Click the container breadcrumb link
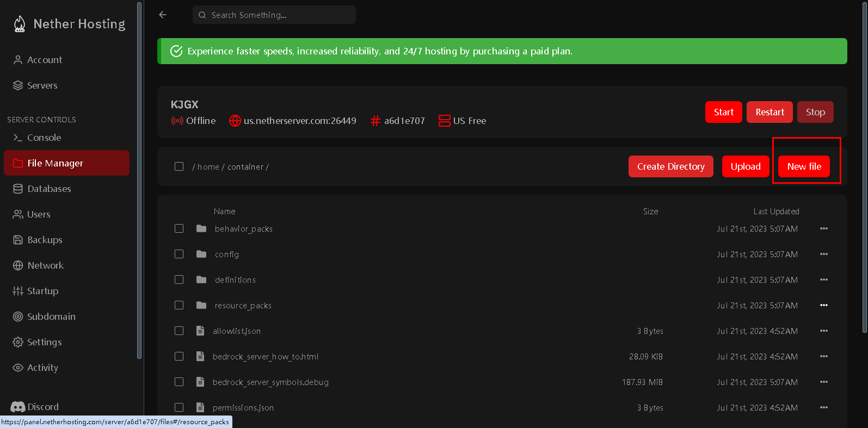The height and width of the screenshot is (428, 868). tap(245, 167)
